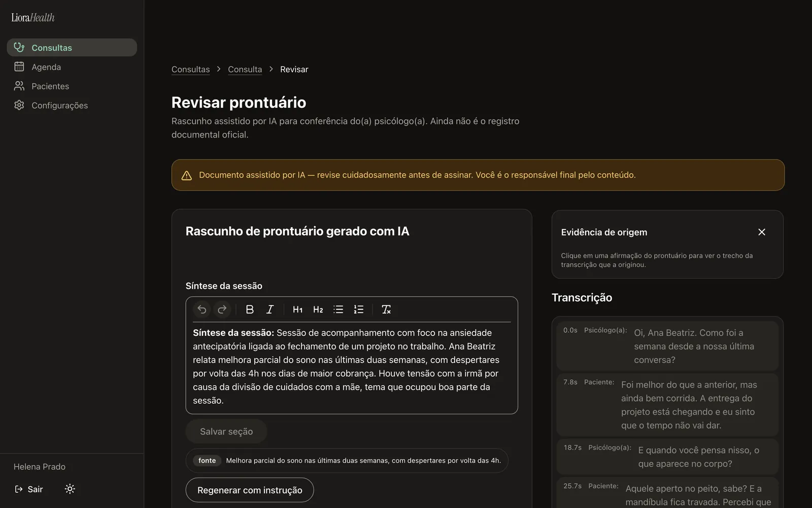812x508 pixels.
Task: Click the fonte chip about sleep improvement
Action: pyautogui.click(x=347, y=461)
